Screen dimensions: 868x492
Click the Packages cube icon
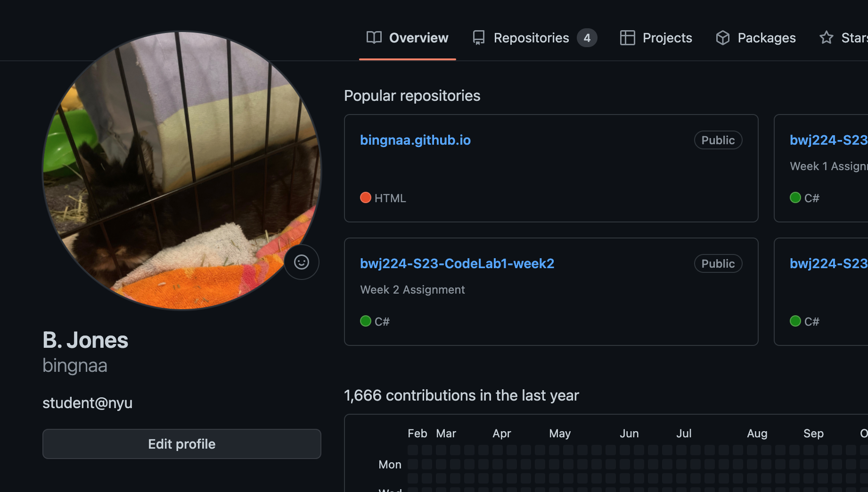pyautogui.click(x=722, y=38)
